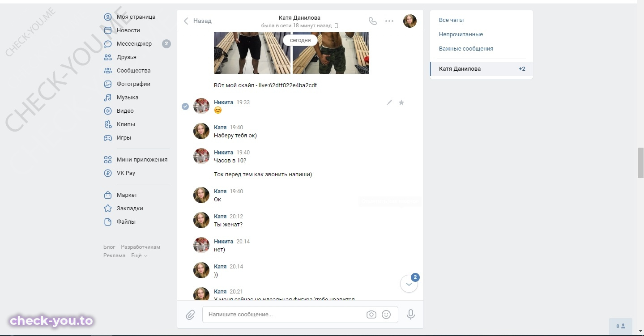Open Разработчикам footer link
644x336 pixels.
click(141, 247)
